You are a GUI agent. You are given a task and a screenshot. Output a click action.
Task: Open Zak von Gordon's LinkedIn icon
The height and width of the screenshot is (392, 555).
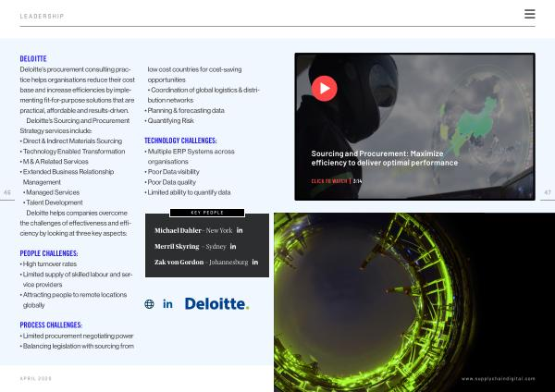pos(255,263)
